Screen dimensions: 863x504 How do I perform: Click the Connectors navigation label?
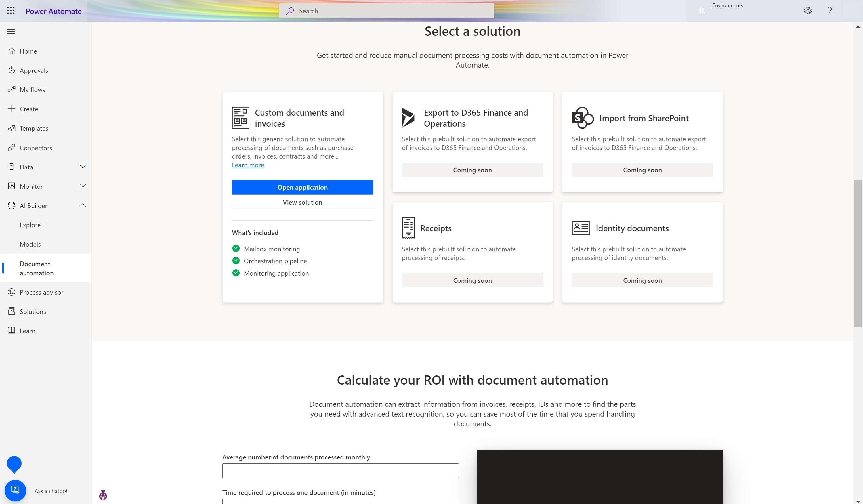point(36,148)
